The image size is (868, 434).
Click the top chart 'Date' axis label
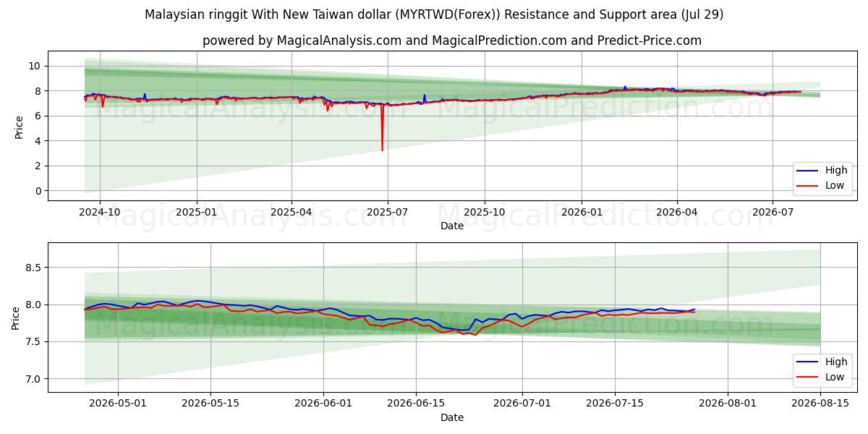[x=452, y=226]
